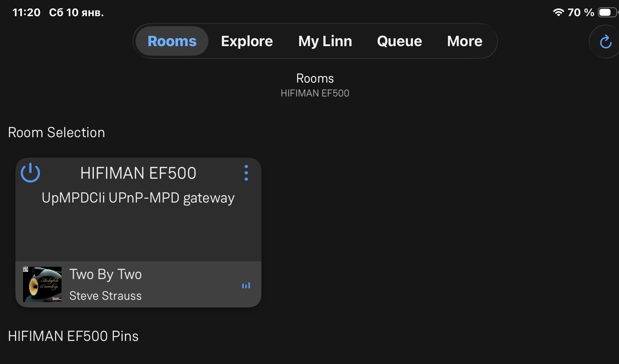This screenshot has width=619, height=364.
Task: Tap the Two By Two track title
Action: [106, 274]
